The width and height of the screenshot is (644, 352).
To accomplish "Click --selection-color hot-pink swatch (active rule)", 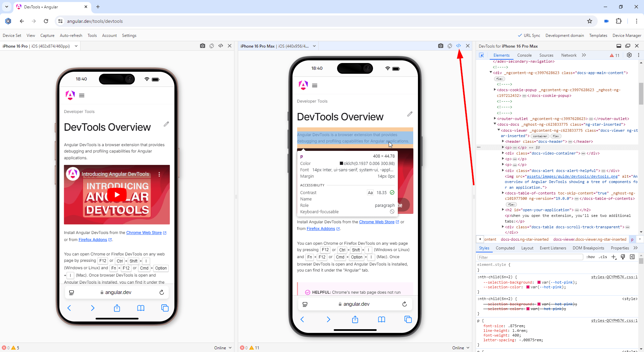I will pyautogui.click(x=528, y=287).
